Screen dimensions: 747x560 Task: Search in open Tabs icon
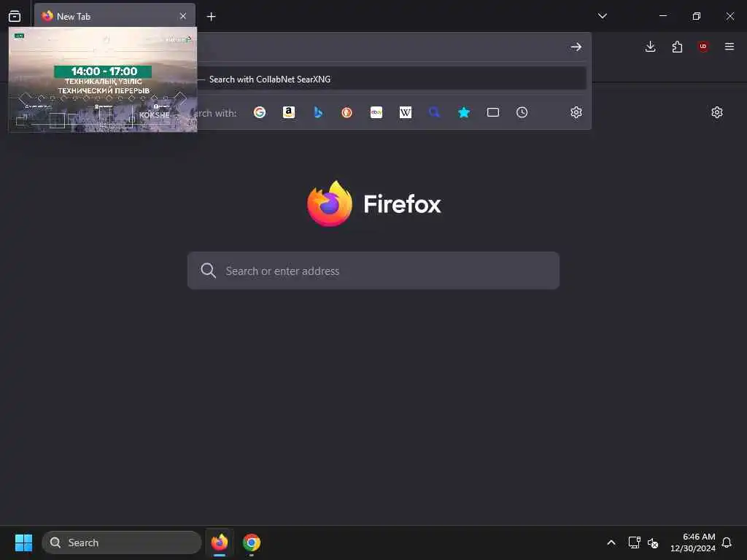[493, 112]
